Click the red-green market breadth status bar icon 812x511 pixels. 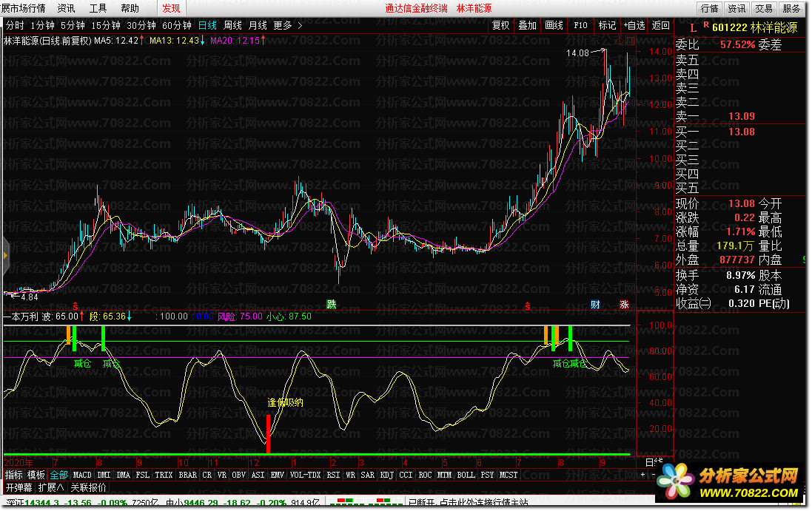pos(366,501)
